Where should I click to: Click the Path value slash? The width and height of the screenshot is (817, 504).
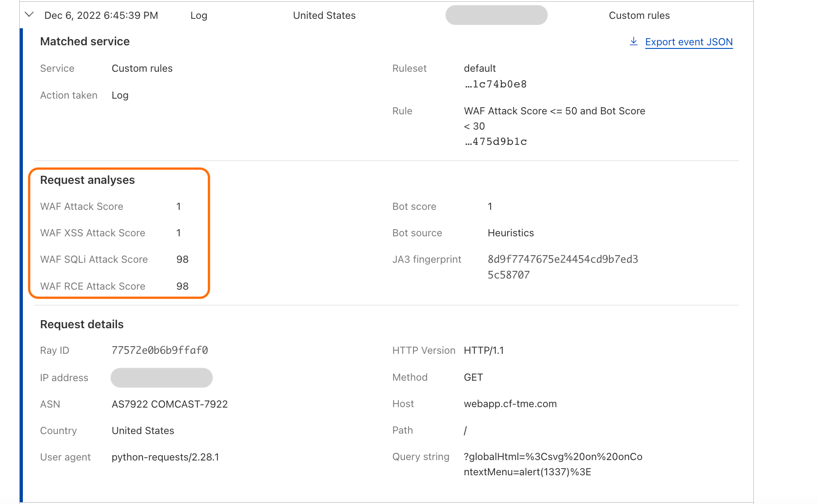tap(465, 430)
